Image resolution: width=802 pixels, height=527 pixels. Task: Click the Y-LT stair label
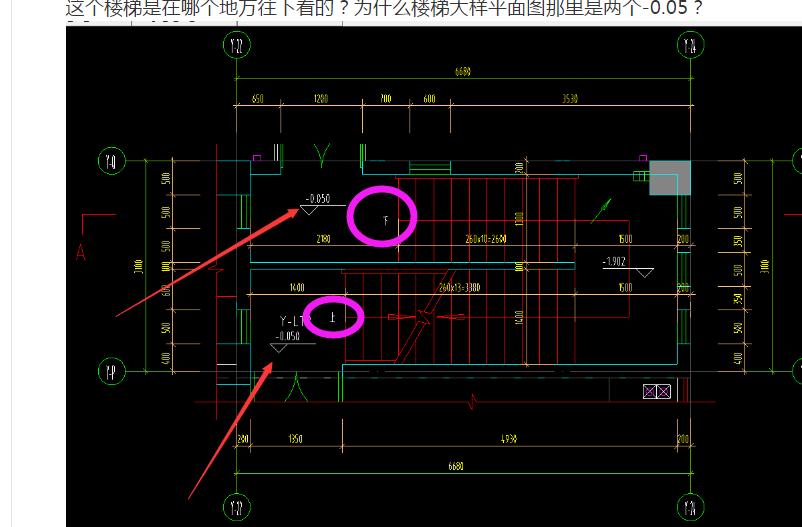tap(295, 321)
